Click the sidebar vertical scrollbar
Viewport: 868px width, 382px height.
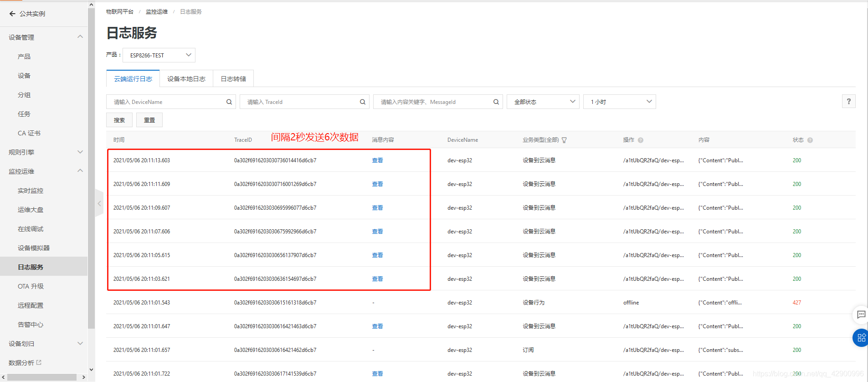(x=91, y=169)
